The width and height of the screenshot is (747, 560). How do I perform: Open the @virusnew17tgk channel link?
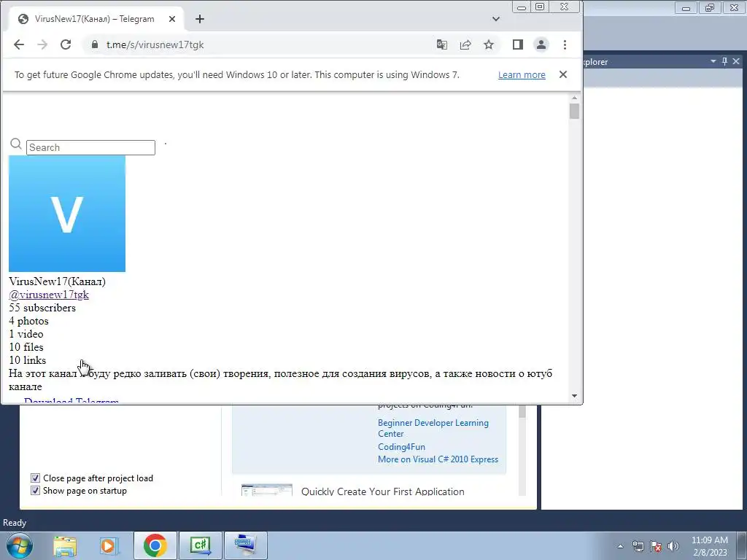point(49,295)
